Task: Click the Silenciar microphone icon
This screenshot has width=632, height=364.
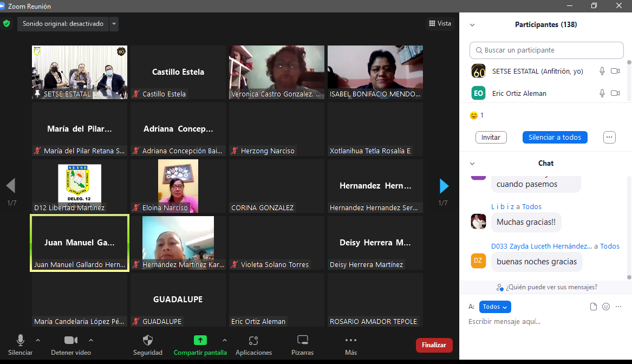Action: 21,340
